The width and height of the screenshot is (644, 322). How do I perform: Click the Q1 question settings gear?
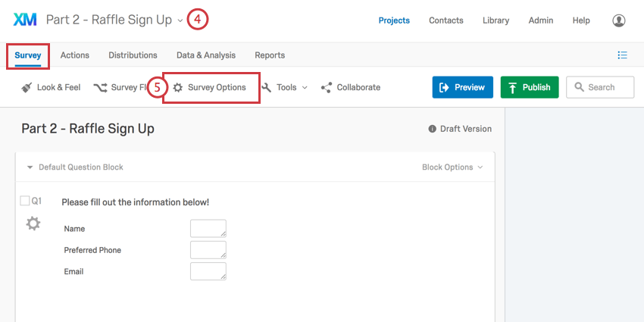33,224
